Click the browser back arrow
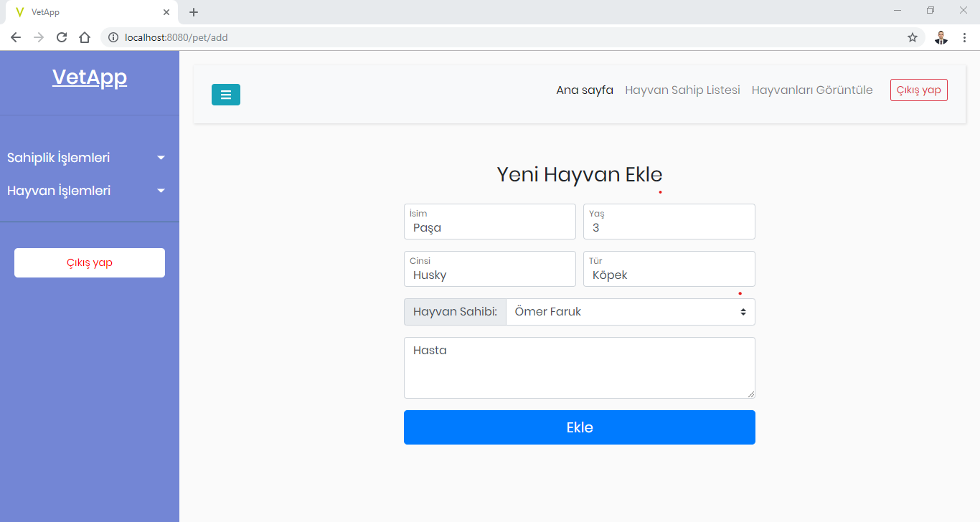The image size is (980, 522). (x=16, y=37)
